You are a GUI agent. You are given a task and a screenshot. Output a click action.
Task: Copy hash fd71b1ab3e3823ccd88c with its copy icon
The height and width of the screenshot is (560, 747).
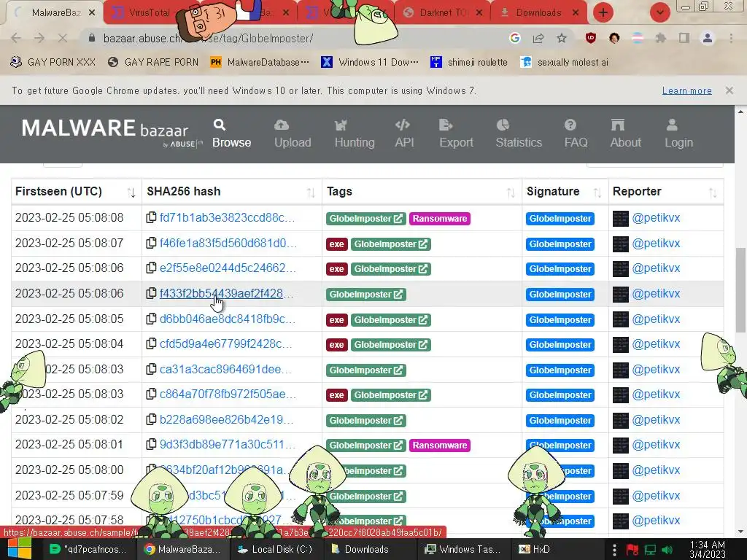151,217
